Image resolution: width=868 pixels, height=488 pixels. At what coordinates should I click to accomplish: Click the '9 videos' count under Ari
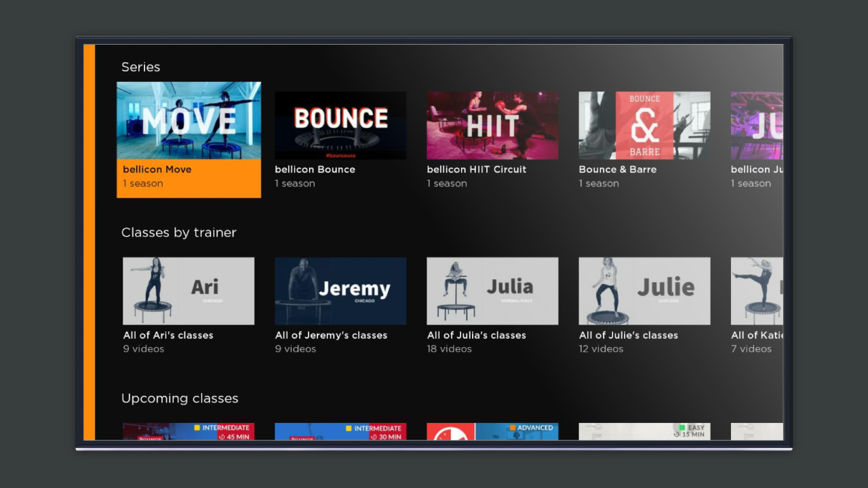click(x=143, y=349)
